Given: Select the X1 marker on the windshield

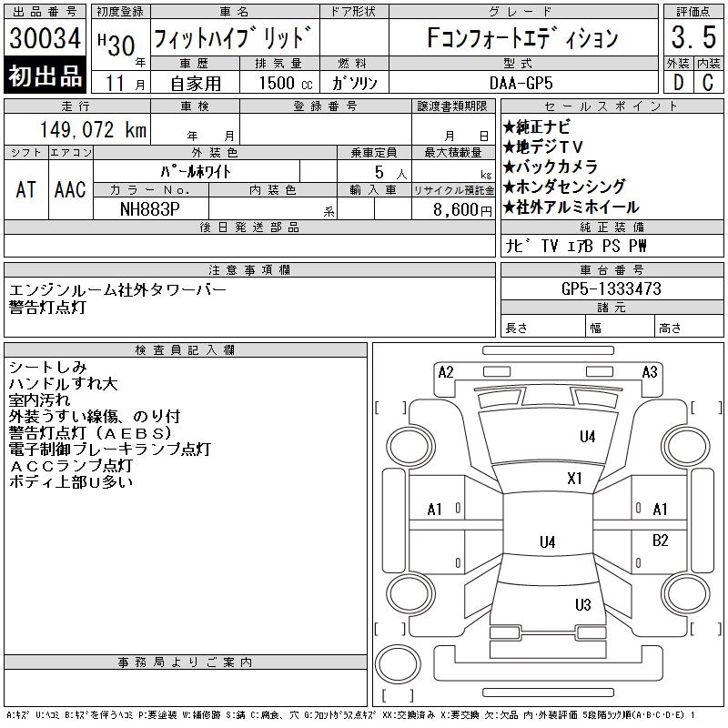Looking at the screenshot, I should pyautogui.click(x=574, y=478).
